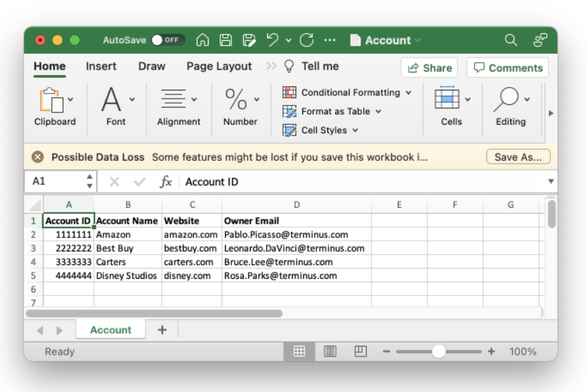Click the Alignment lines icon
Image resolution: width=587 pixels, height=392 pixels.
(173, 99)
